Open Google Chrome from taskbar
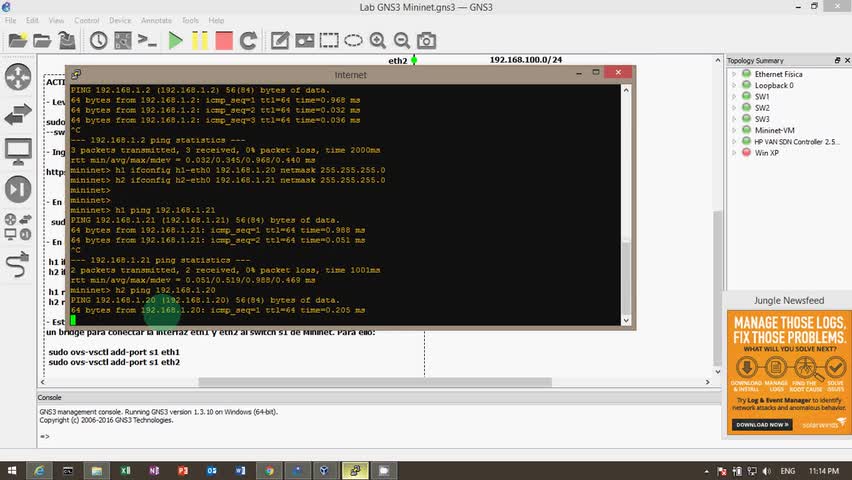Screen dimensions: 852x480 point(269,471)
